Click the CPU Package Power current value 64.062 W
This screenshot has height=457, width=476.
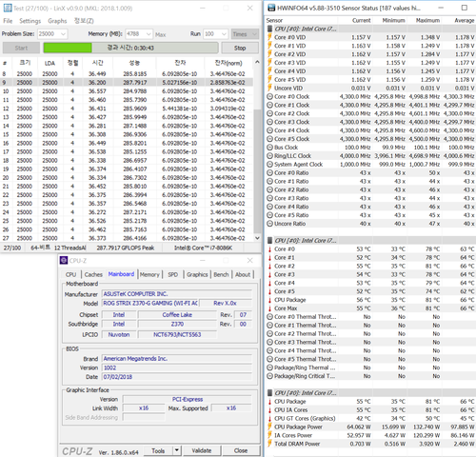[359, 427]
